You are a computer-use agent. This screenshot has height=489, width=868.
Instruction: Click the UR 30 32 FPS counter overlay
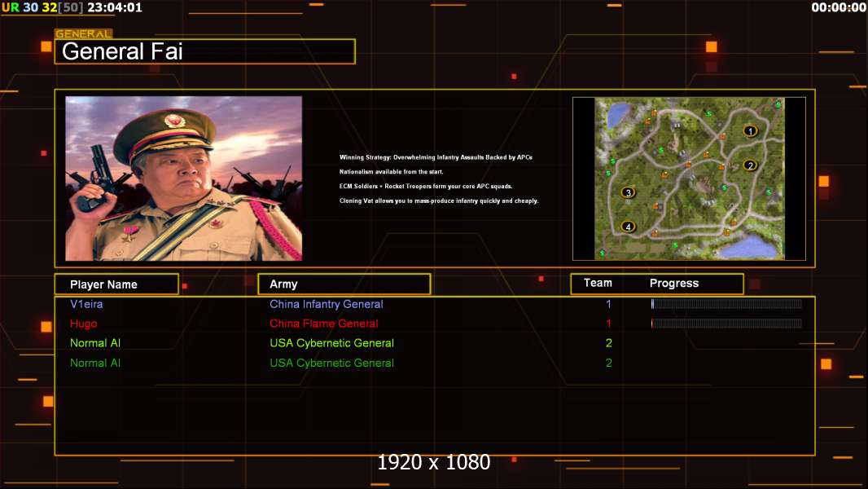click(42, 7)
